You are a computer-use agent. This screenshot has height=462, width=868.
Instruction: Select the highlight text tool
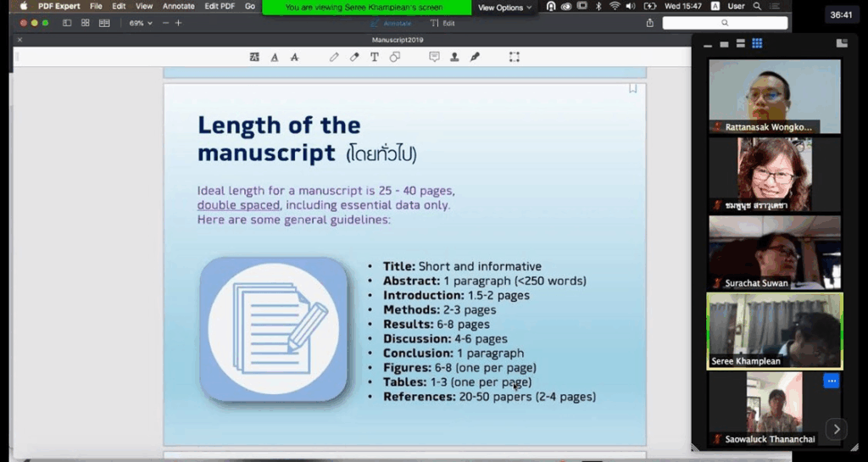point(254,57)
